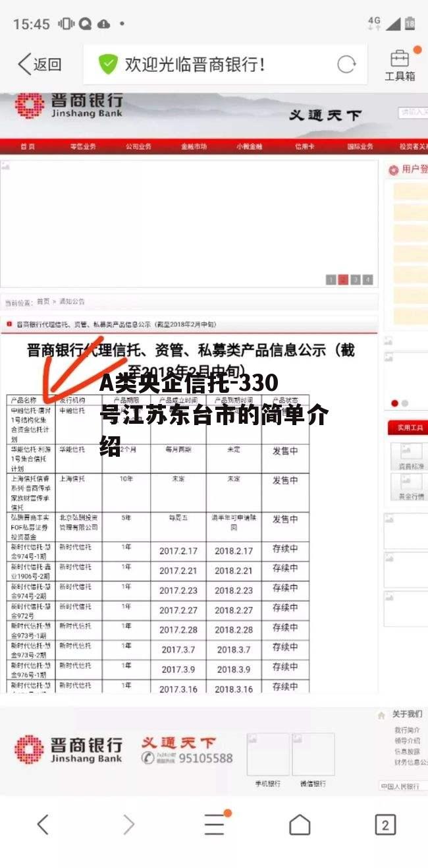Open 公司业务 nav menu item

pyautogui.click(x=138, y=146)
